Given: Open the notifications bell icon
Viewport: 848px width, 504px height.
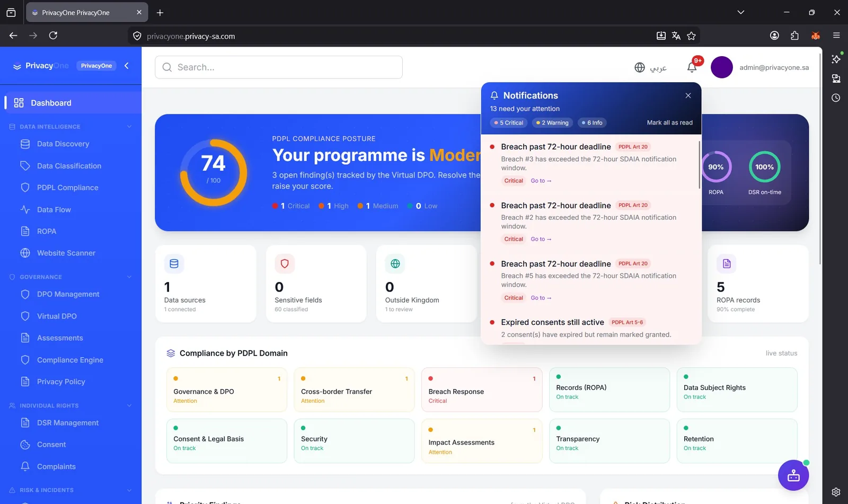Looking at the screenshot, I should click(x=692, y=67).
